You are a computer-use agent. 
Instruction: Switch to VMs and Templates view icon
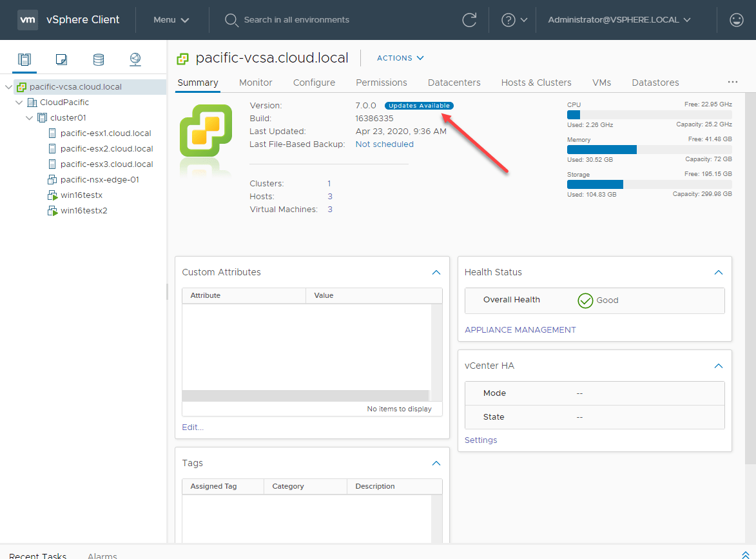(x=61, y=59)
